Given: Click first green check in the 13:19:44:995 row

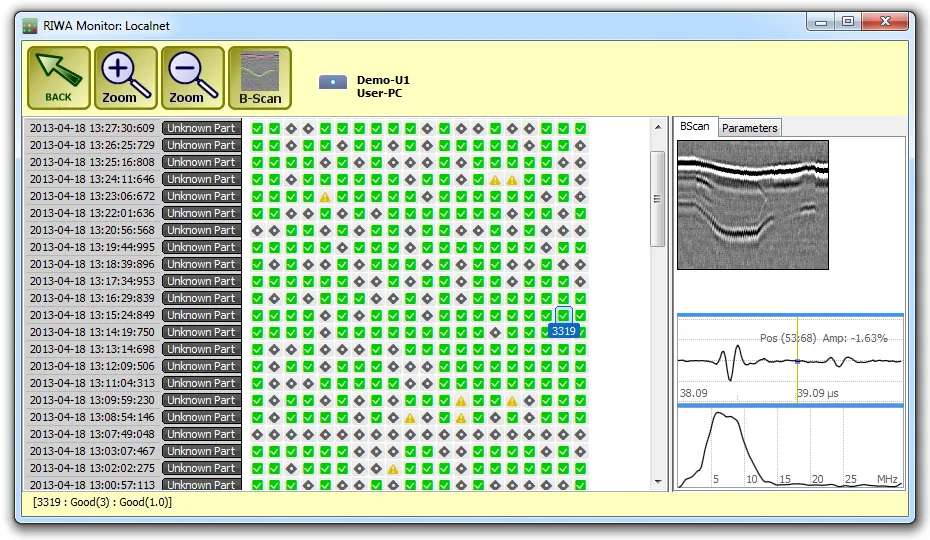Looking at the screenshot, I should [x=257, y=248].
